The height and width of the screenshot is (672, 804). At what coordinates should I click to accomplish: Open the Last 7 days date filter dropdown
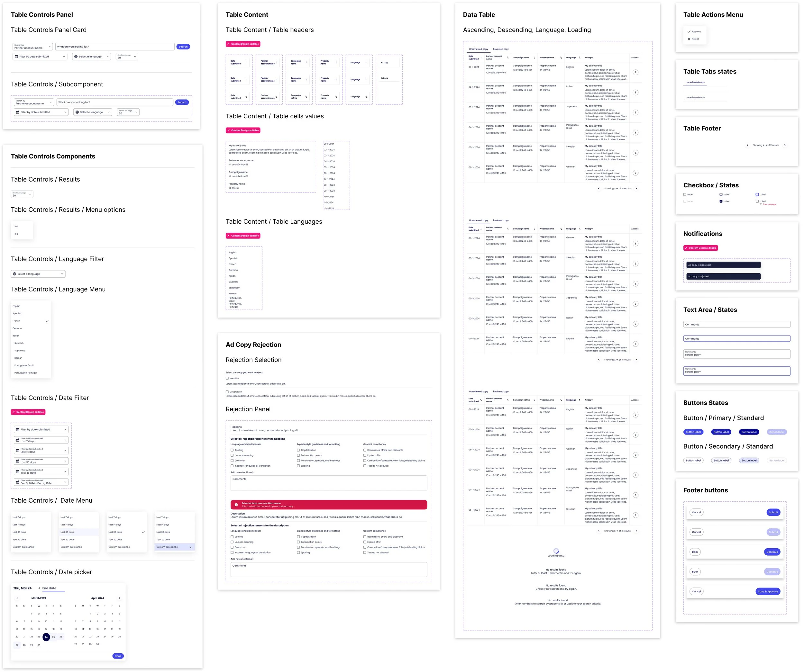coord(41,440)
